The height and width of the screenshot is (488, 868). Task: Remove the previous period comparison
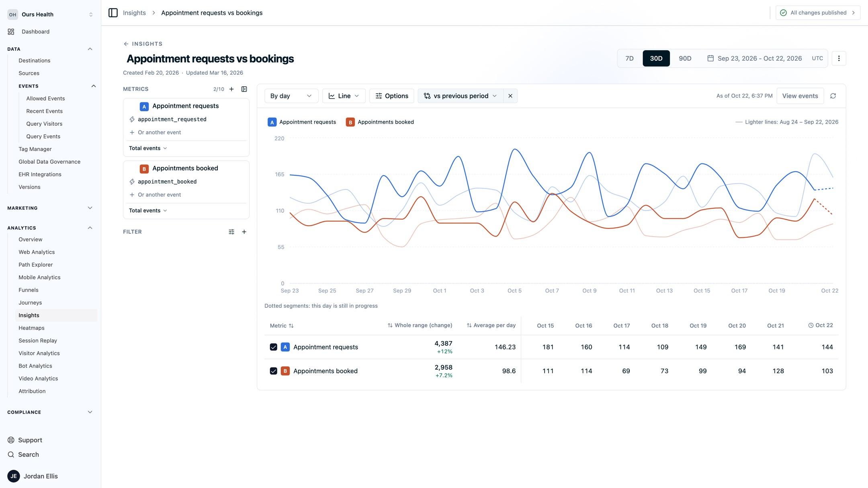click(510, 96)
